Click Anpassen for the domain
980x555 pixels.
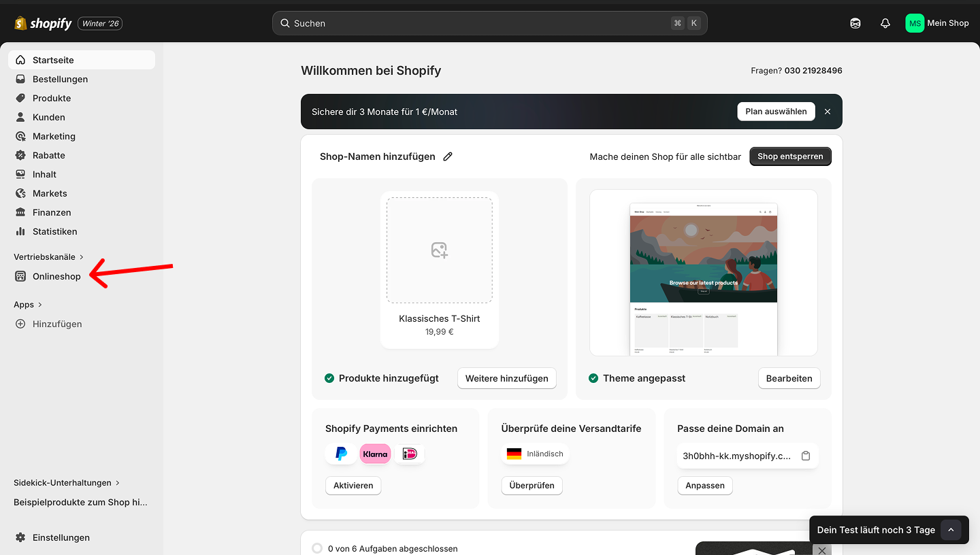click(705, 486)
